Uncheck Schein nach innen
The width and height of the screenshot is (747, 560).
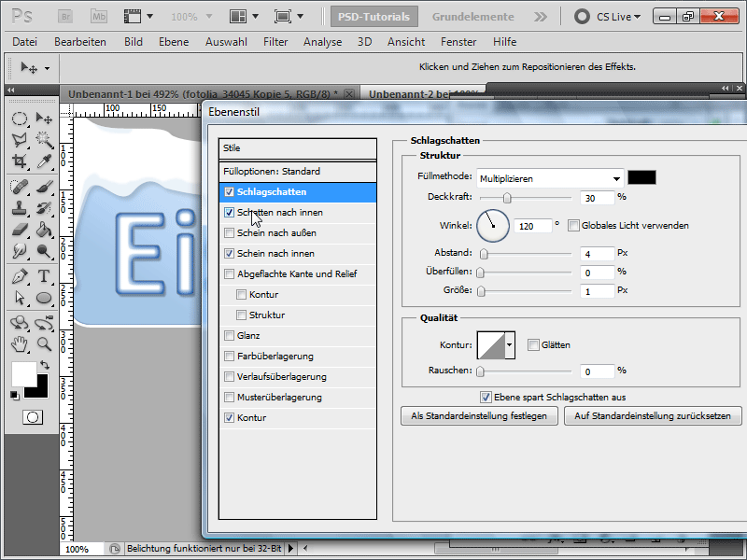pyautogui.click(x=229, y=253)
